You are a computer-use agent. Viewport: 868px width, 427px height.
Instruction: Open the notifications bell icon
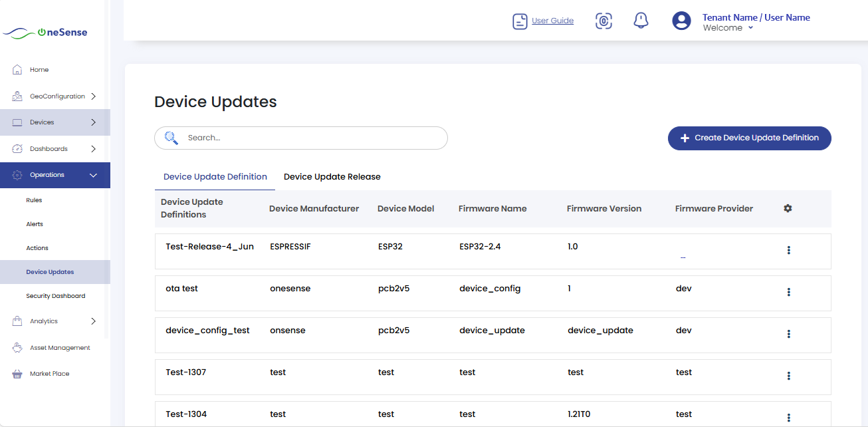[640, 21]
